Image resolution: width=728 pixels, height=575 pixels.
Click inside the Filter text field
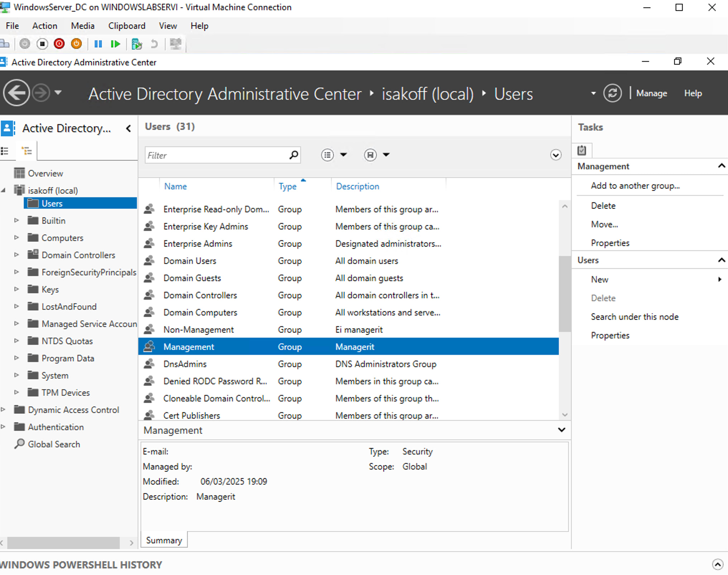coord(215,155)
